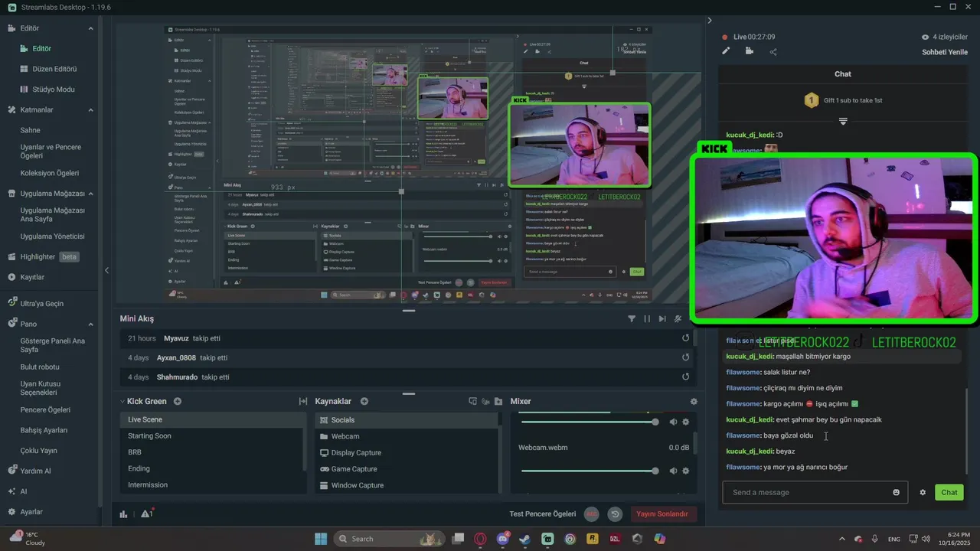The height and width of the screenshot is (551, 980).
Task: Select the Intermission scene
Action: 212,484
